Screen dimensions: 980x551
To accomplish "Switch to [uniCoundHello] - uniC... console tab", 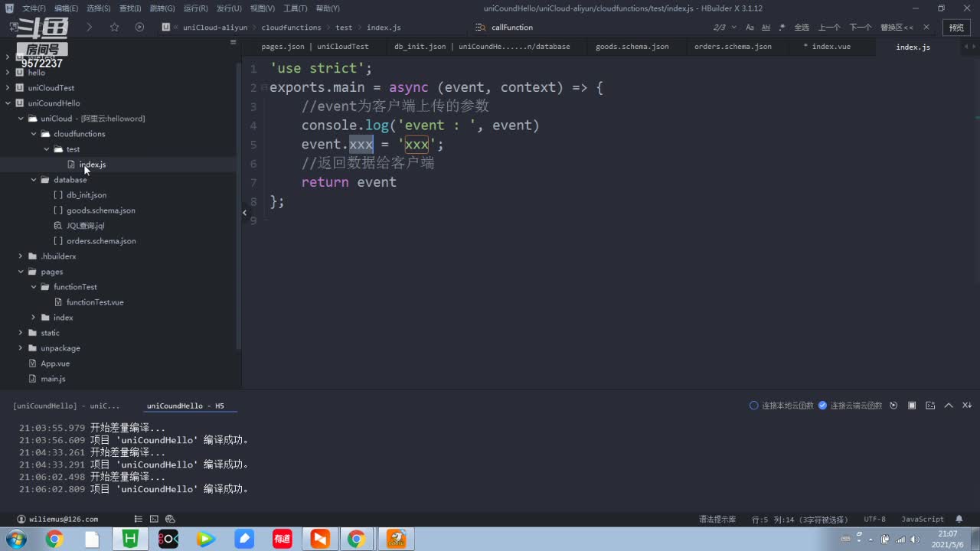I will click(67, 406).
